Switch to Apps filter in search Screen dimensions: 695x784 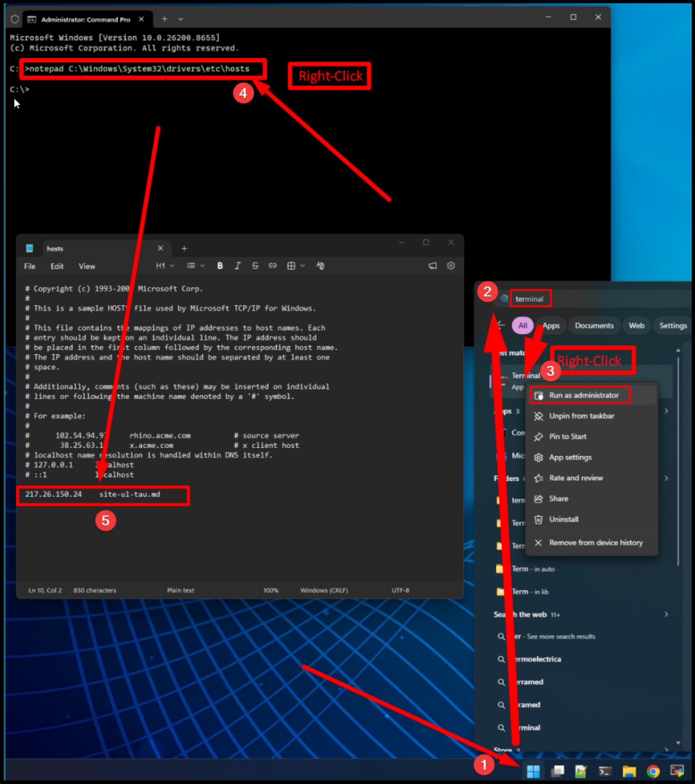(551, 326)
